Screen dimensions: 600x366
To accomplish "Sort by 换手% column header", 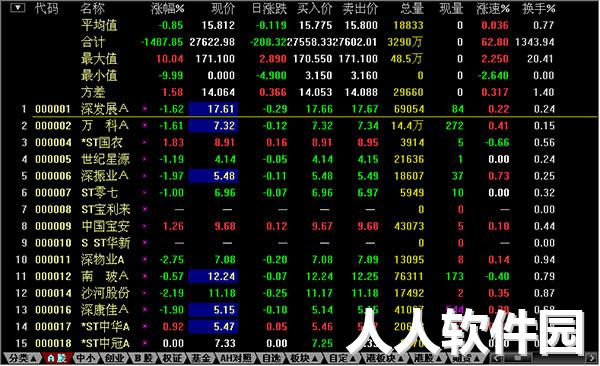I will (x=538, y=8).
